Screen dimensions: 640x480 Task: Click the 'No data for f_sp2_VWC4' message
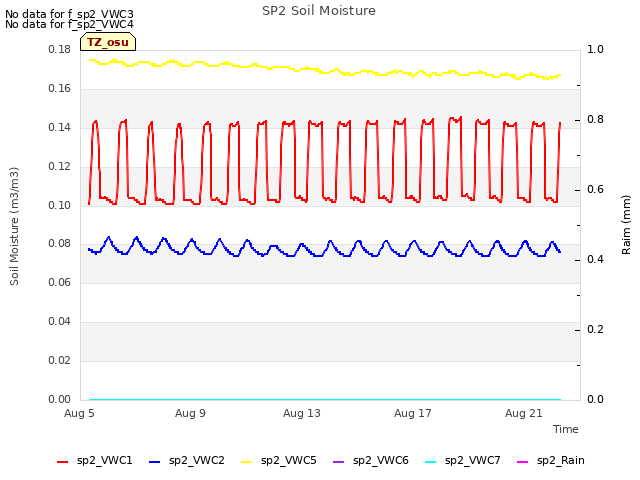tap(69, 24)
